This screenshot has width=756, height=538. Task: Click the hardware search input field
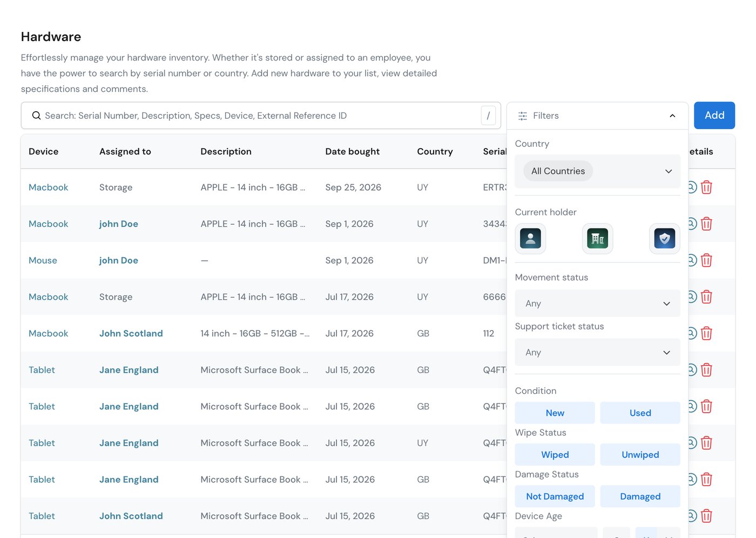coord(261,116)
